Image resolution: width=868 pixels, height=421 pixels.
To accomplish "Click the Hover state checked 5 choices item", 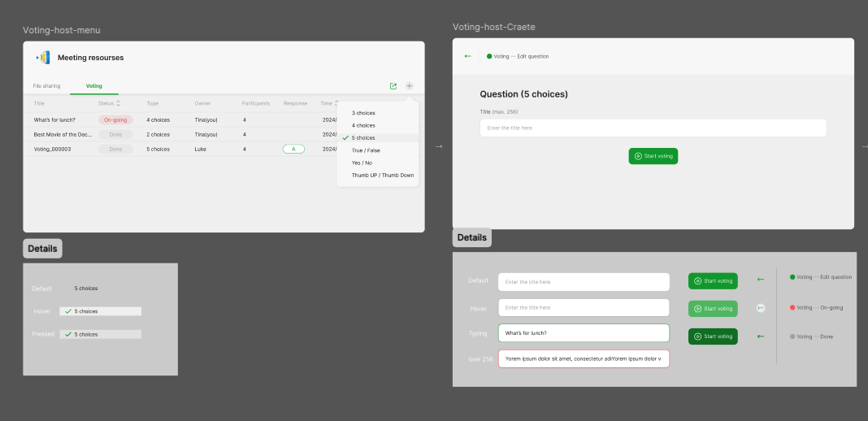I will click(101, 311).
